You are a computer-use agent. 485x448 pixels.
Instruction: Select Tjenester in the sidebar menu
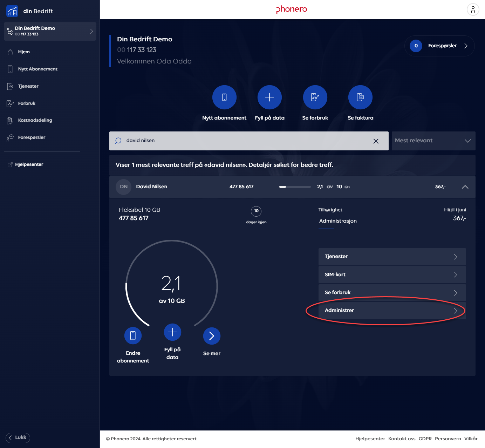(x=28, y=86)
